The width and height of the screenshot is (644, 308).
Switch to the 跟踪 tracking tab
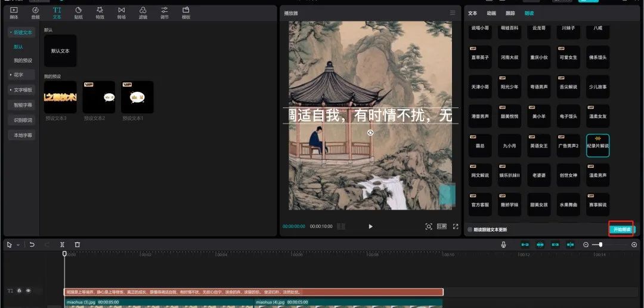tap(510, 13)
